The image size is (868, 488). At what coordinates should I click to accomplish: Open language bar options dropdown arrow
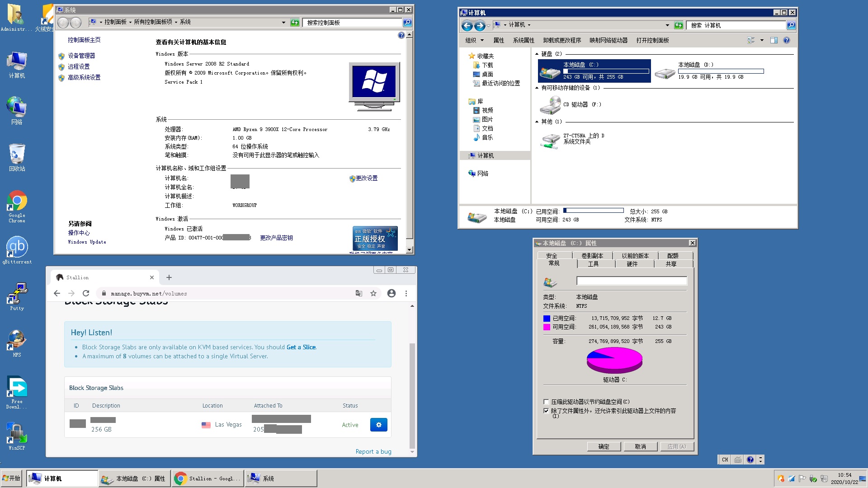click(760, 460)
